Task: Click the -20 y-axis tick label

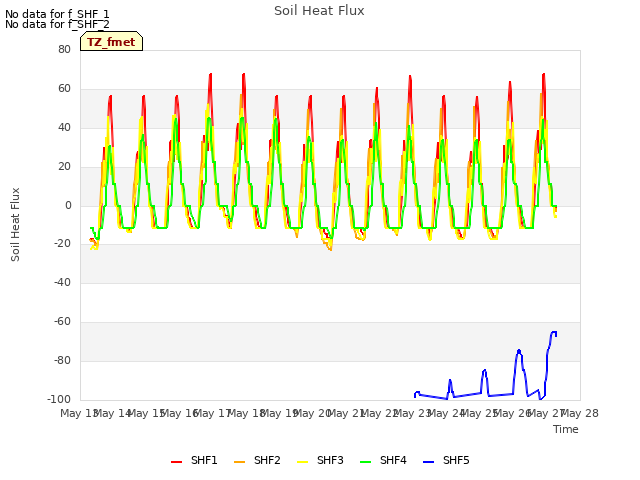Action: 62,244
